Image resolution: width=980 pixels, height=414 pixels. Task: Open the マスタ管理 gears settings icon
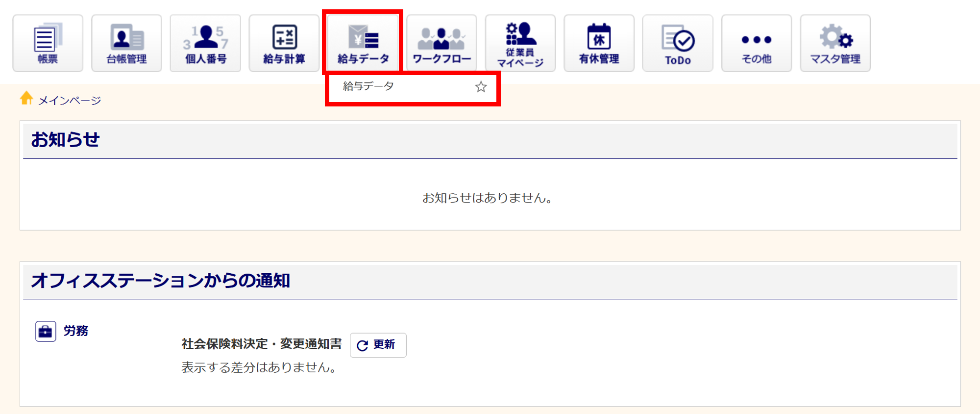[835, 43]
